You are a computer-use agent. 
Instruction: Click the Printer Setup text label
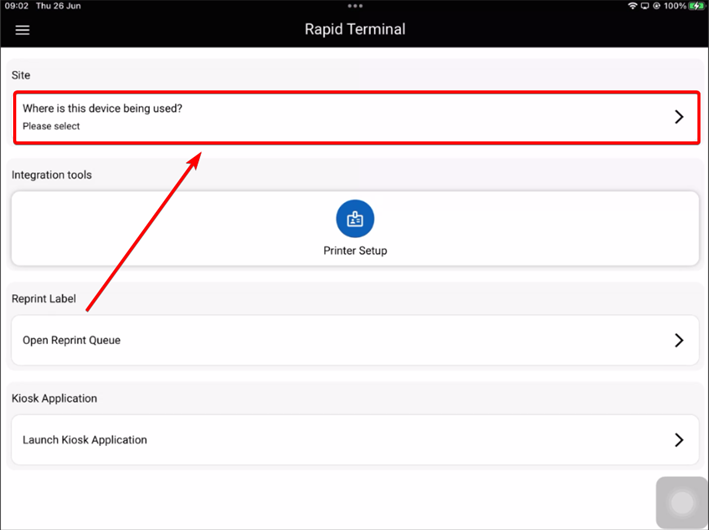pyautogui.click(x=355, y=251)
